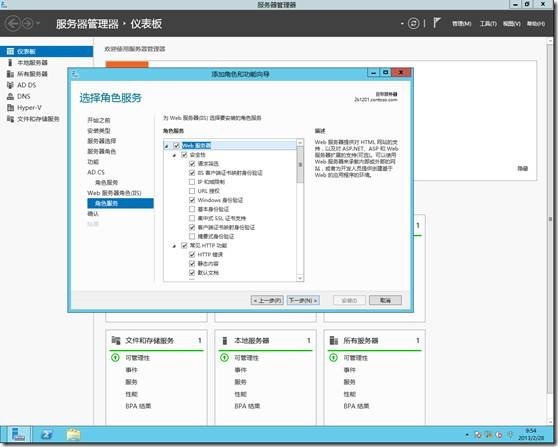Click the clock in the system tray
Viewport: 558px width, 447px height.
tap(531, 435)
